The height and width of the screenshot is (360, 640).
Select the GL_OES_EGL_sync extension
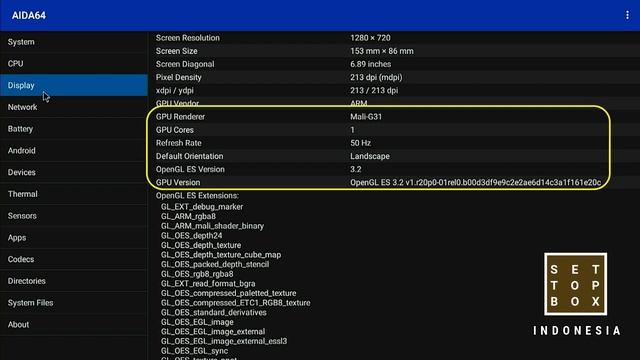[194, 351]
